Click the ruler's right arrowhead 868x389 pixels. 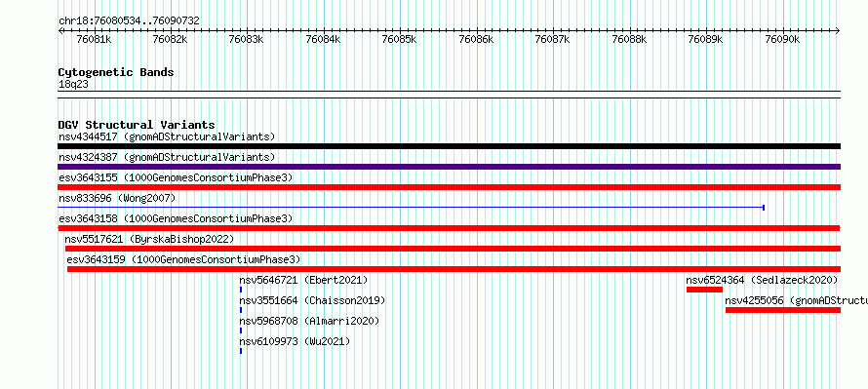(x=838, y=30)
